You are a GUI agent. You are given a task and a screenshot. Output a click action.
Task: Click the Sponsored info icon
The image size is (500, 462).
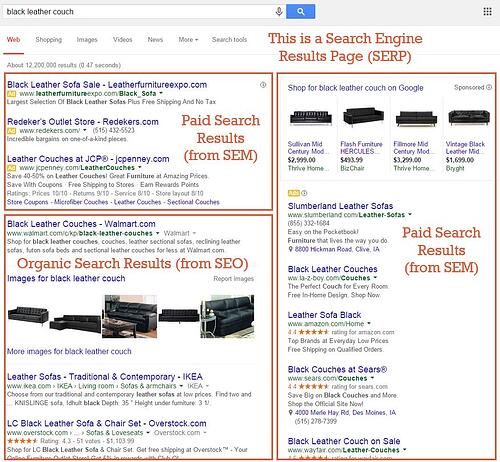point(489,87)
